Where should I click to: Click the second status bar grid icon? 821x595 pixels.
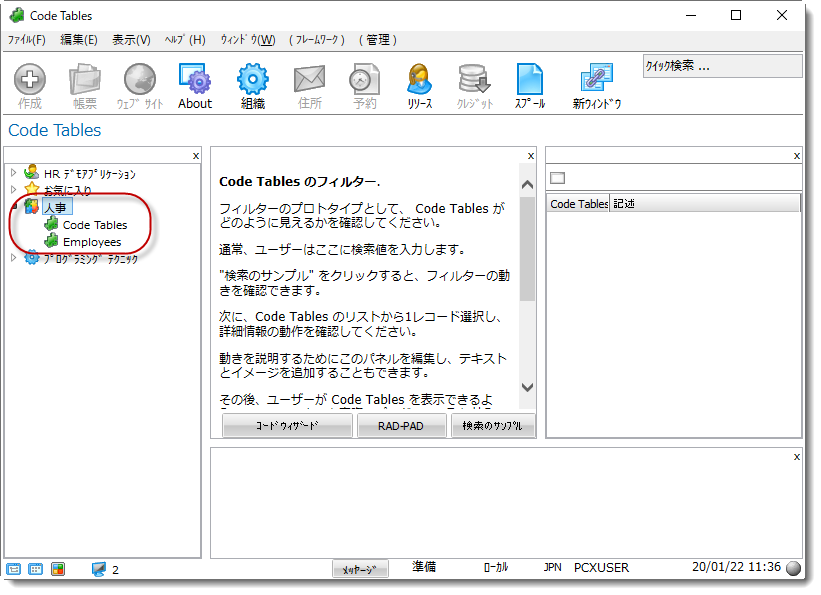click(x=36, y=569)
